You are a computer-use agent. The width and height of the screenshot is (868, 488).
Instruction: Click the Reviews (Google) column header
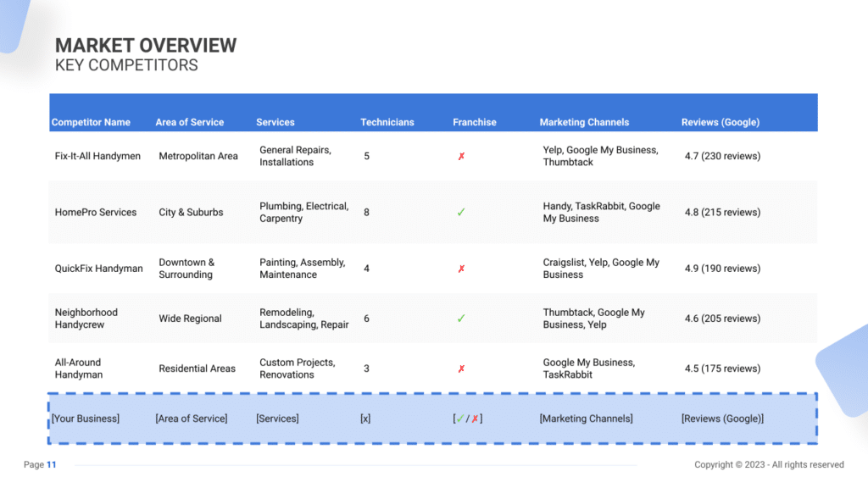point(720,122)
